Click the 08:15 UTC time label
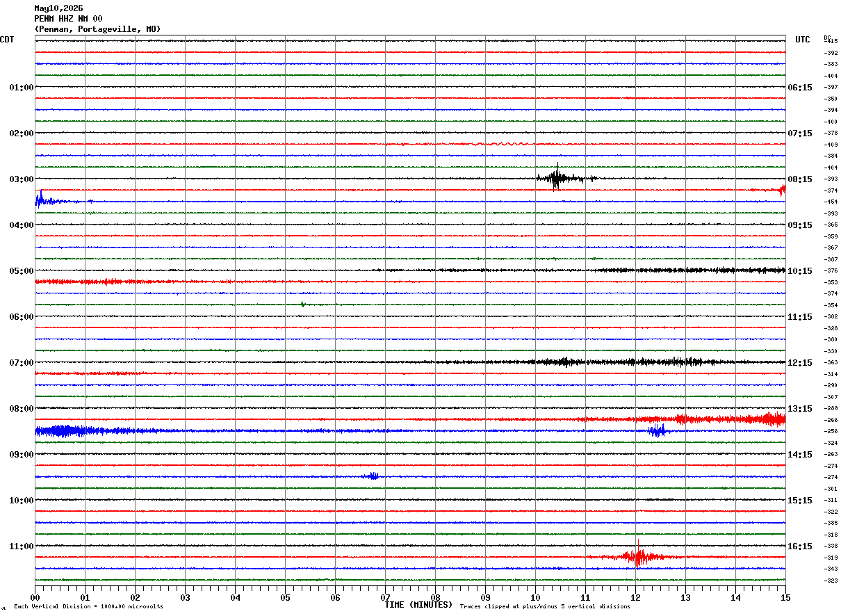 click(x=799, y=179)
